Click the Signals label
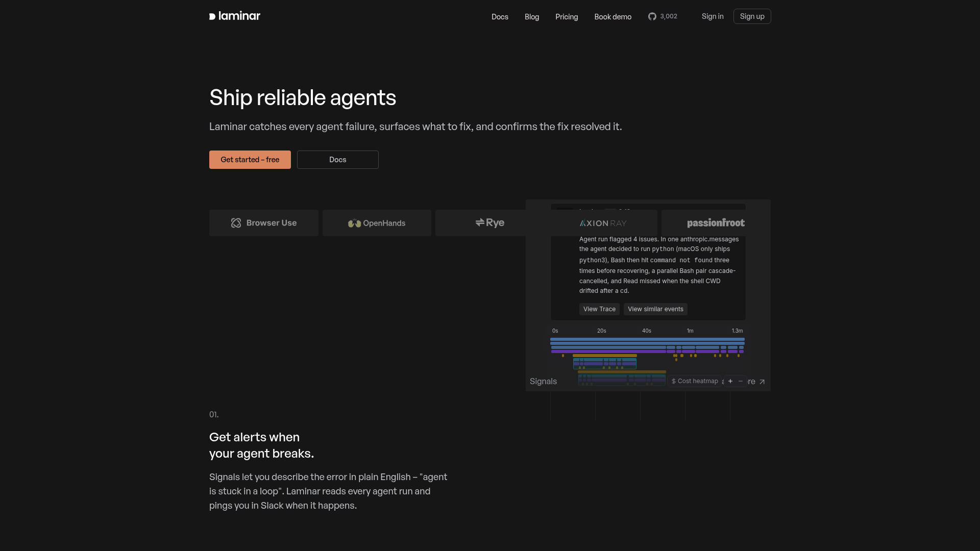The image size is (980, 551). click(x=543, y=381)
